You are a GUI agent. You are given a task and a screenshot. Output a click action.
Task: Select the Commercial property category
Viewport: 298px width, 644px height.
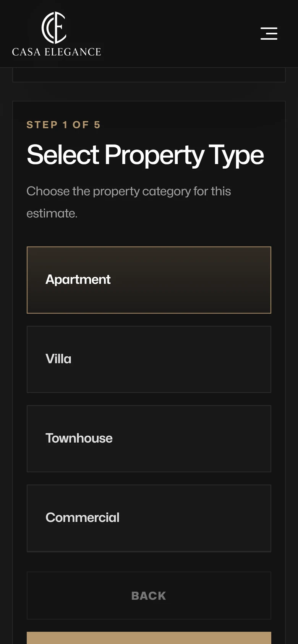tap(149, 518)
